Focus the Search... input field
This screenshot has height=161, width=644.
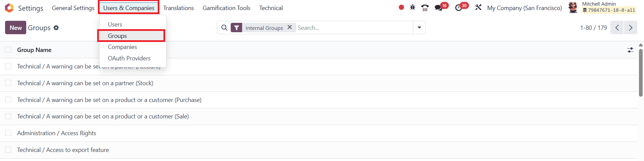pyautogui.click(x=354, y=28)
